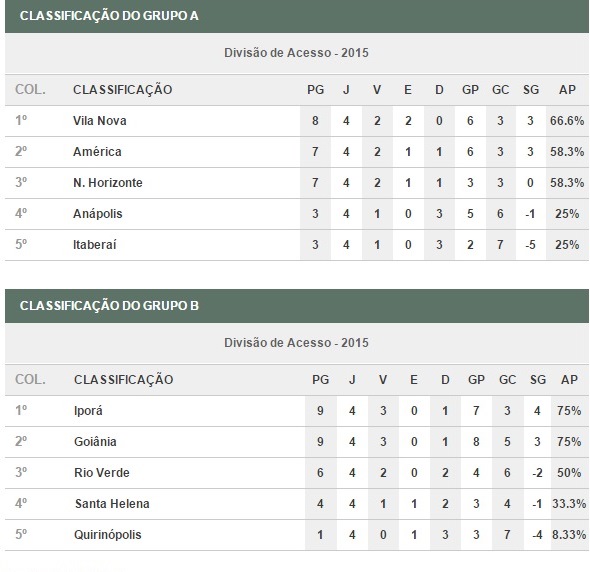Select Vila Nova team name

[100, 121]
